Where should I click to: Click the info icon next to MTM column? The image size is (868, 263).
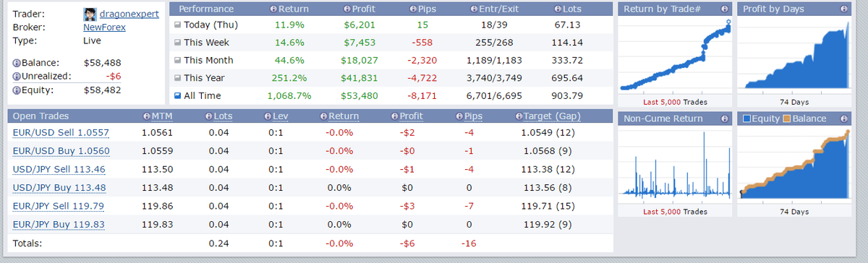click(x=147, y=116)
